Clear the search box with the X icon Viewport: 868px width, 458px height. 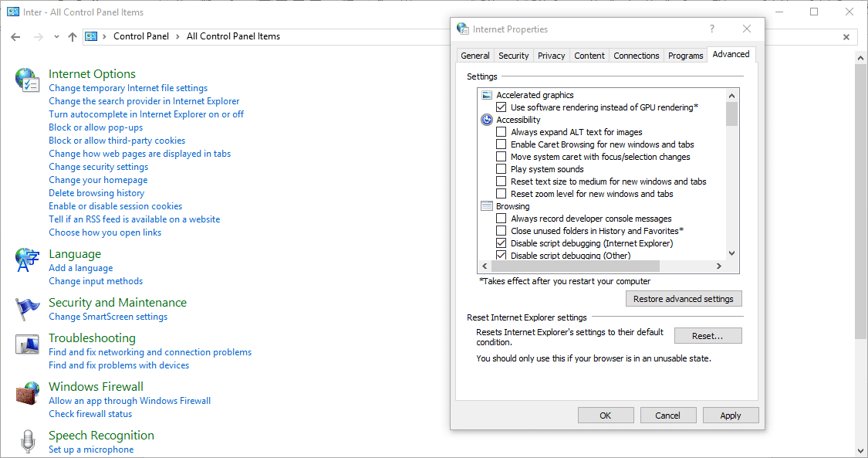point(846,37)
